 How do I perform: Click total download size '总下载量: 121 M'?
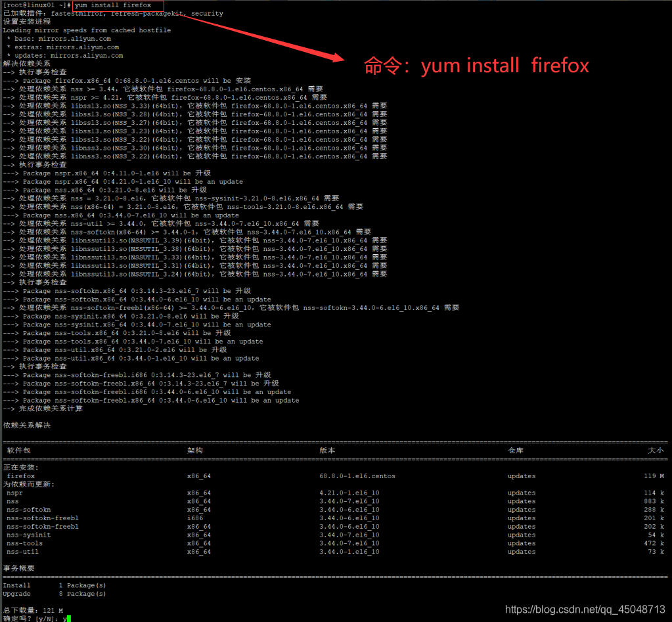click(x=33, y=610)
